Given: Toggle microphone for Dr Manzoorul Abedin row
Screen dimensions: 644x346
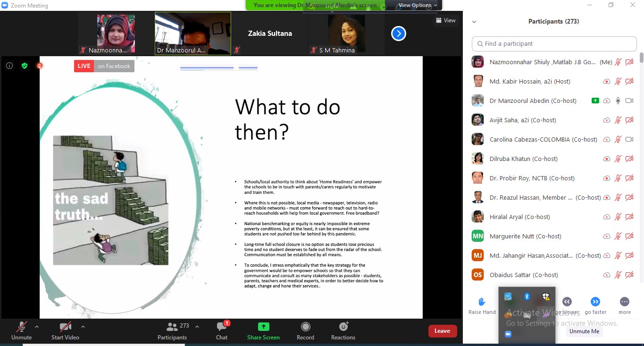Looking at the screenshot, I should 618,101.
